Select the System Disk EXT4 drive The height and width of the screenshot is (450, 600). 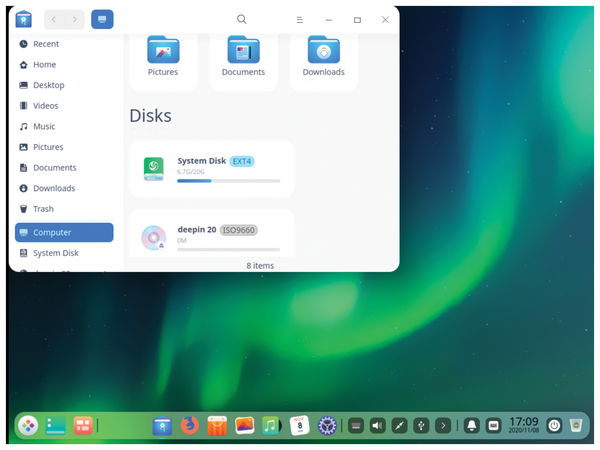click(212, 169)
